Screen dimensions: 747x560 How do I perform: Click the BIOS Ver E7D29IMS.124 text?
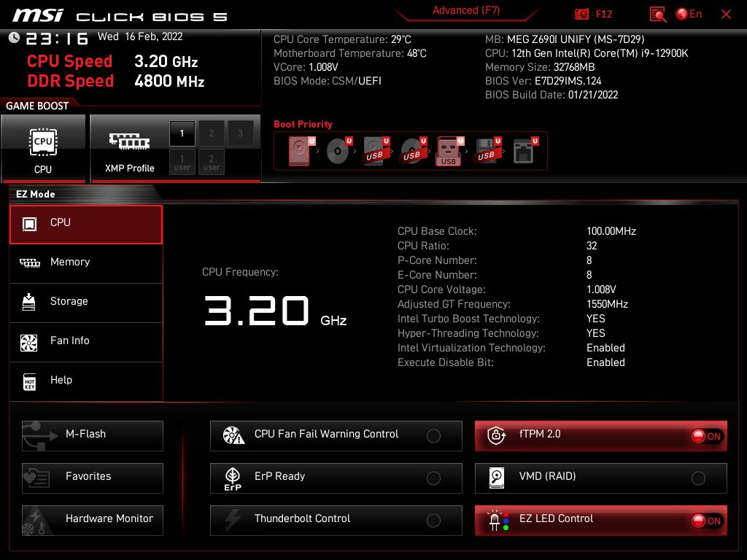[x=543, y=81]
